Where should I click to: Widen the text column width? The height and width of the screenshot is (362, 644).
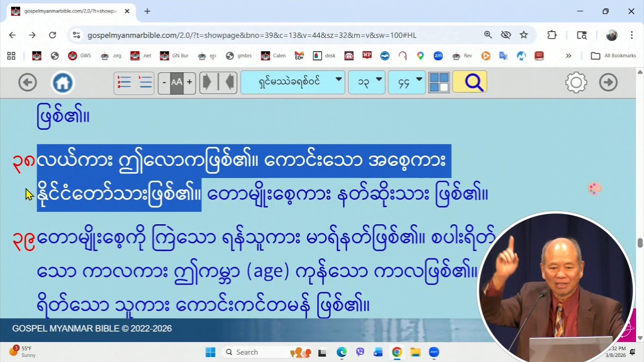click(207, 82)
